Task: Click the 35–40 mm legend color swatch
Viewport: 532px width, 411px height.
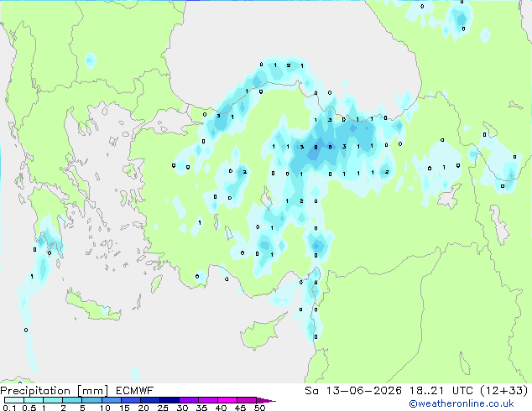Action: tap(208, 400)
